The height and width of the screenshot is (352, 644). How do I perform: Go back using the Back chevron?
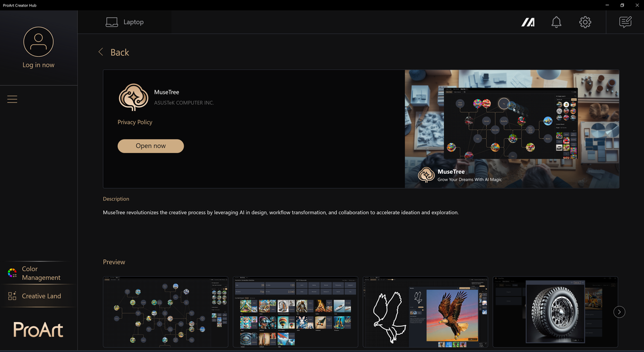(x=101, y=52)
